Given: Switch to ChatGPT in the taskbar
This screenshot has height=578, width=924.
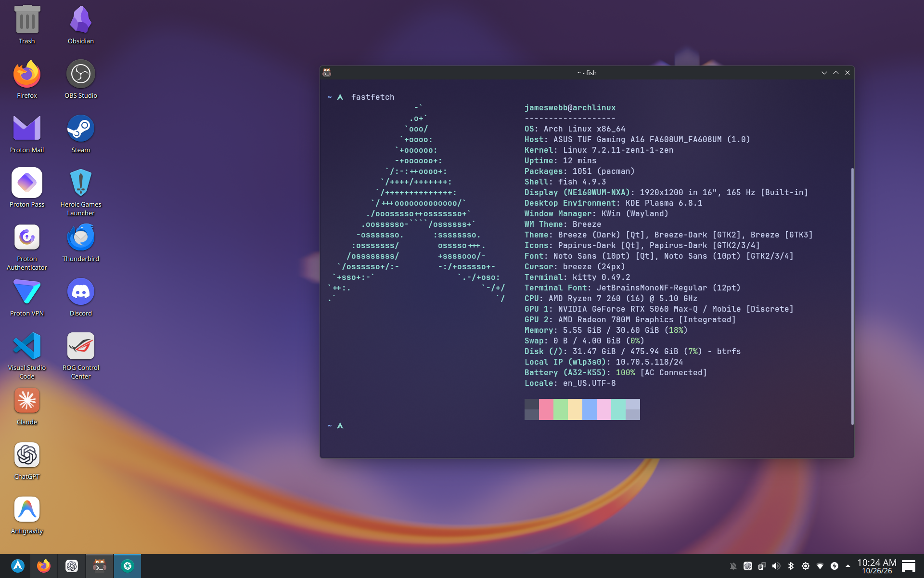Looking at the screenshot, I should 72,566.
